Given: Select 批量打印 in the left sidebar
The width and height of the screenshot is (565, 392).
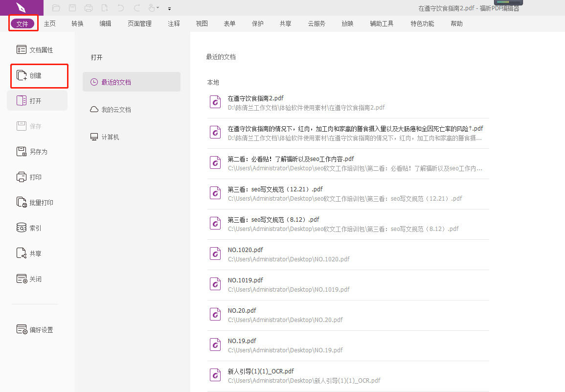Looking at the screenshot, I should 36,202.
